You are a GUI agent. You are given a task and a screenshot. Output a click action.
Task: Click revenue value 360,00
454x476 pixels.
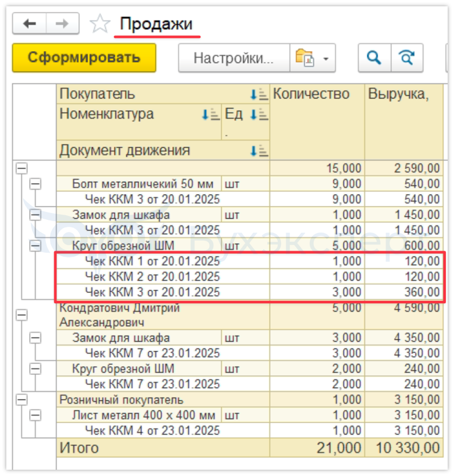point(422,292)
